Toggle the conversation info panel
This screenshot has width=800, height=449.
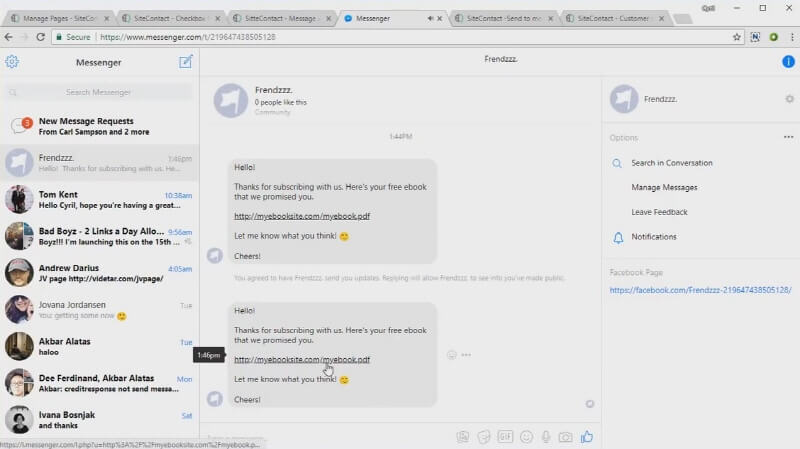(788, 61)
